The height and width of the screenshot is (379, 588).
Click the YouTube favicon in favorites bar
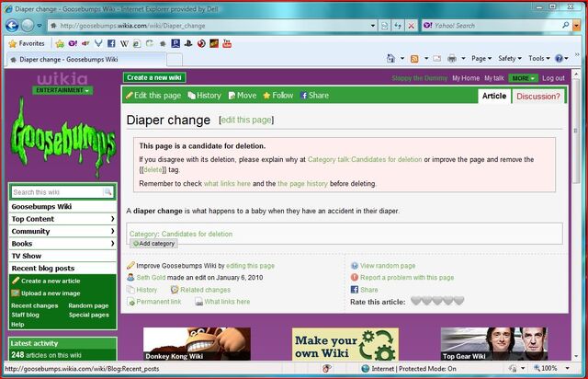click(x=227, y=43)
